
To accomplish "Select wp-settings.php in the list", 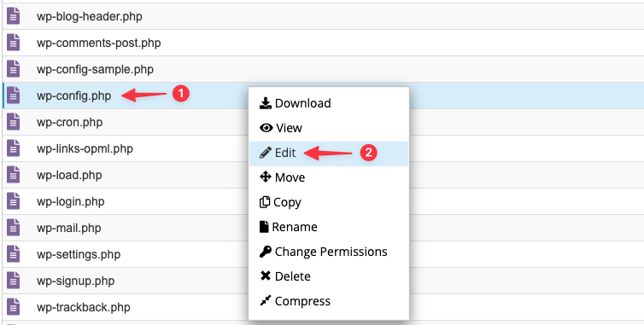I will (79, 254).
